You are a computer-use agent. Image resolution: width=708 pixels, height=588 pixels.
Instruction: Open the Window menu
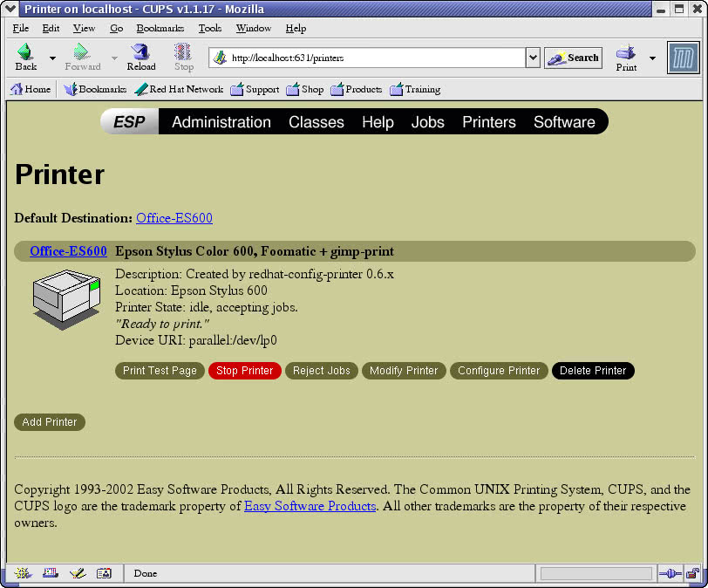254,28
